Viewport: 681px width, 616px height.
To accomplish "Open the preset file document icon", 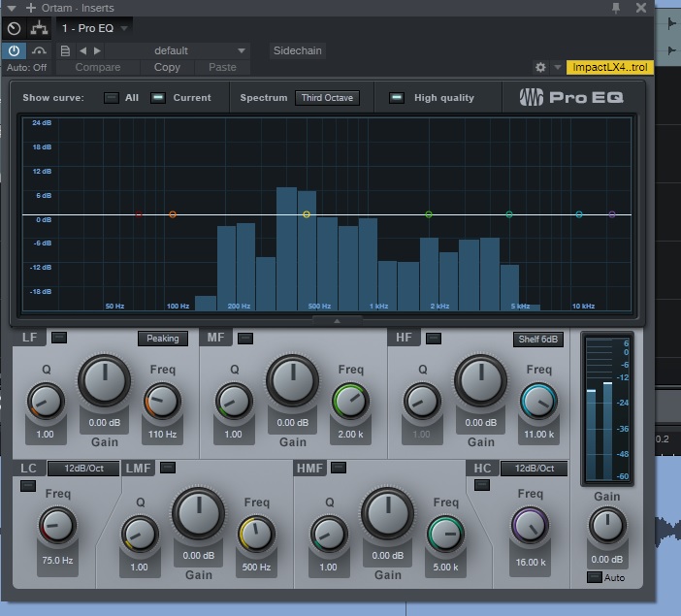I will (x=65, y=50).
